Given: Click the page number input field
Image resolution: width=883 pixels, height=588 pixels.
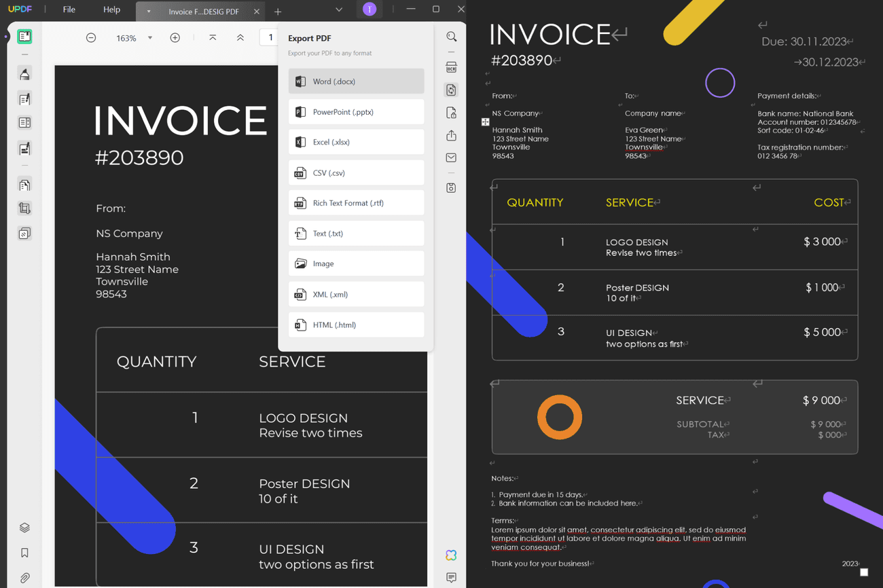Looking at the screenshot, I should [x=270, y=37].
